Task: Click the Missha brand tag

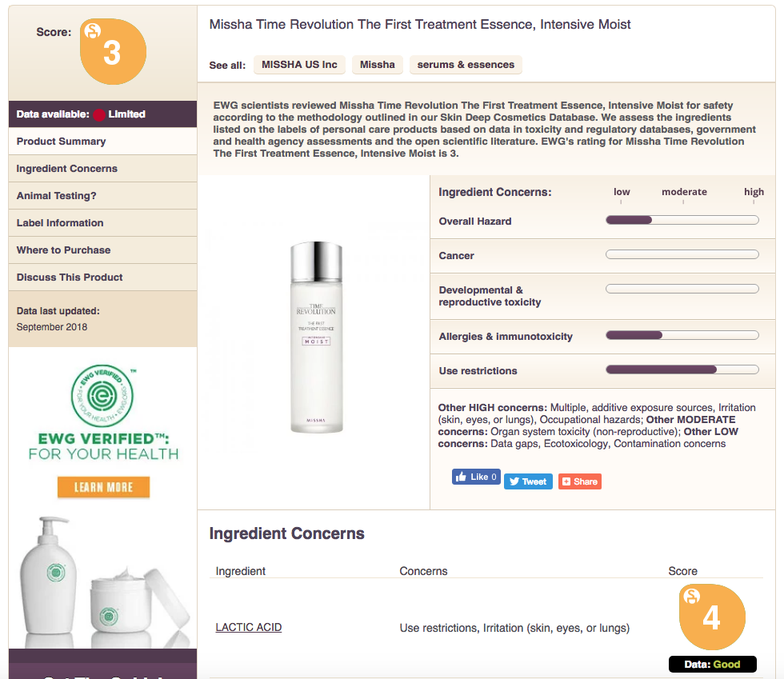Action: point(378,65)
